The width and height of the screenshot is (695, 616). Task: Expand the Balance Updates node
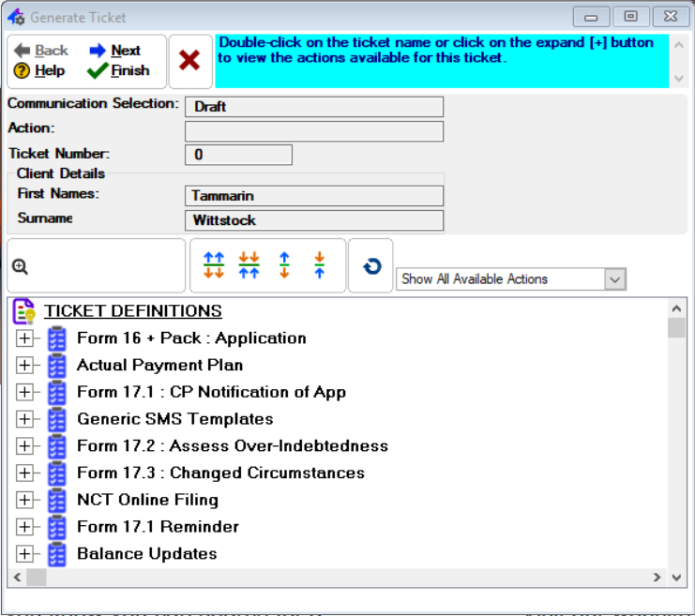pyautogui.click(x=24, y=554)
